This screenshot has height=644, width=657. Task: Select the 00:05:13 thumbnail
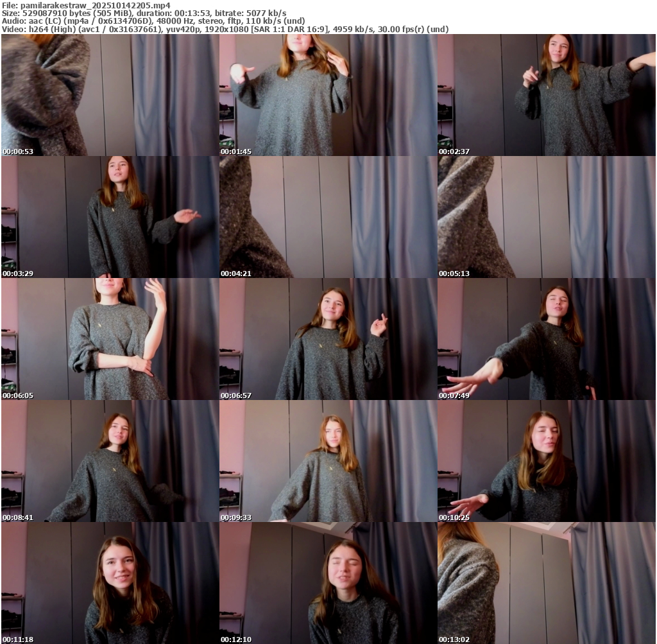[546, 217]
